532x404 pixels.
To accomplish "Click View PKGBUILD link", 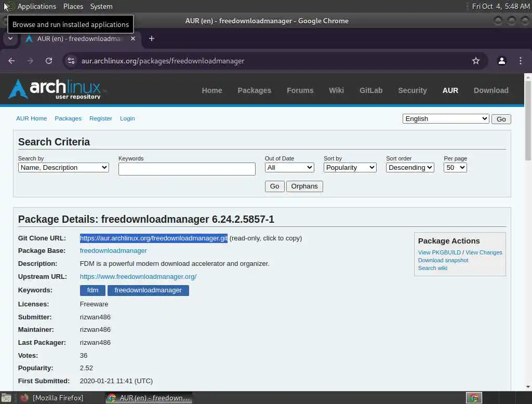I will (440, 252).
